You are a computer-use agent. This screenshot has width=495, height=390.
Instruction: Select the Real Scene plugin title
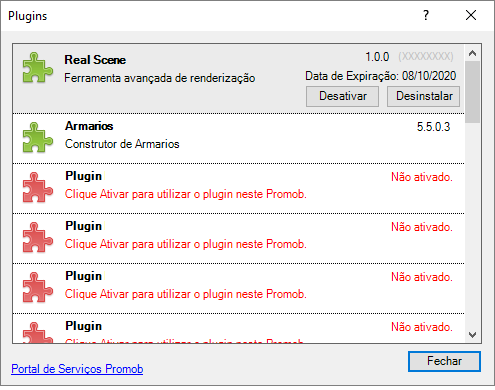tap(95, 60)
